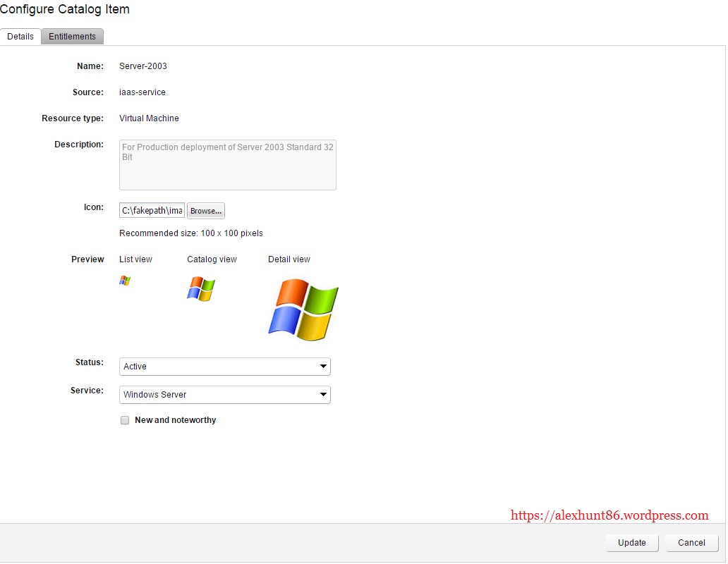Image resolution: width=728 pixels, height=564 pixels.
Task: Open the alexhunt86.wordpress.com link
Action: 609,515
